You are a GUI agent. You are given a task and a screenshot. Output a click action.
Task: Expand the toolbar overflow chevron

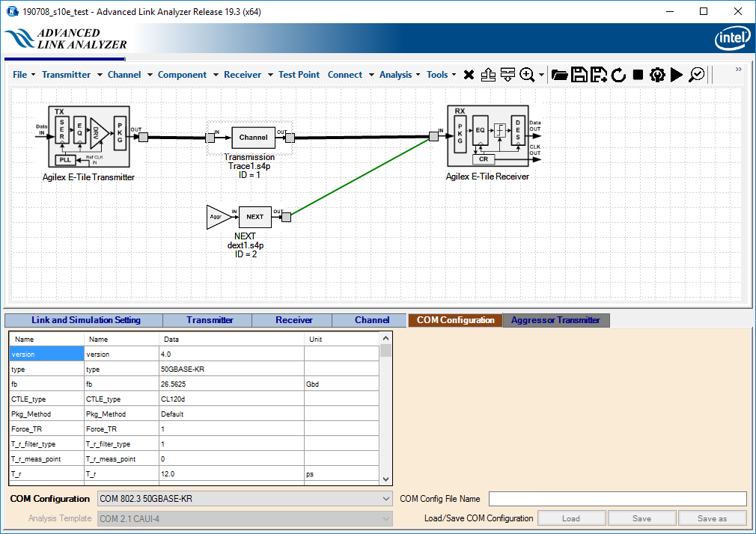pyautogui.click(x=738, y=70)
